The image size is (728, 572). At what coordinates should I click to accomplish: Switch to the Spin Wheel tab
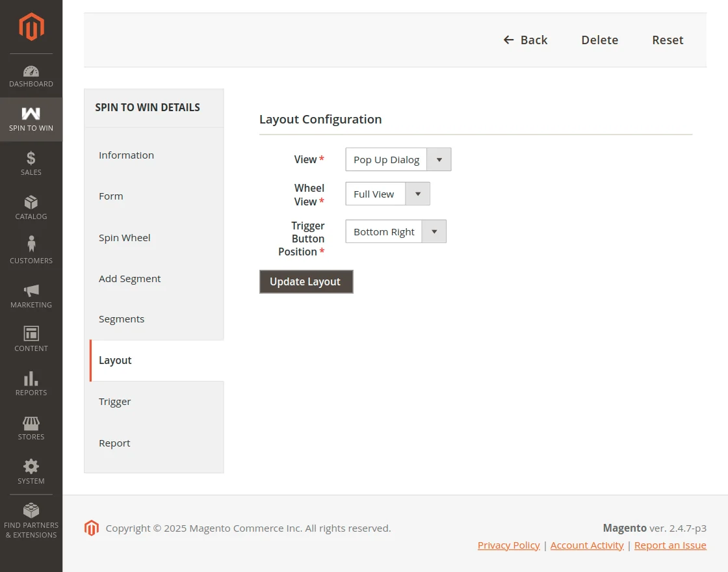(x=153, y=238)
